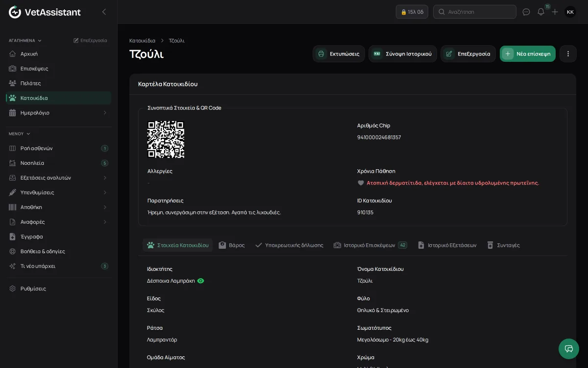Click the Τζούλι breadcrumb item

point(176,40)
